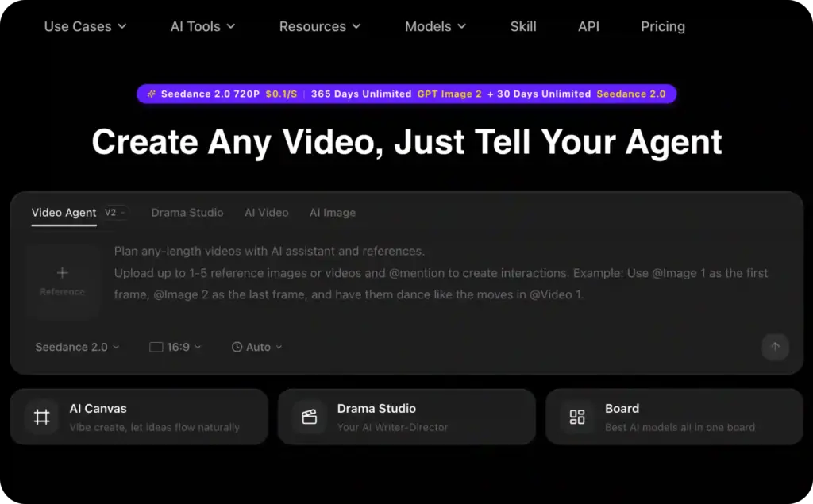The width and height of the screenshot is (813, 504).
Task: Open the Drama Studio card
Action: coord(406,417)
